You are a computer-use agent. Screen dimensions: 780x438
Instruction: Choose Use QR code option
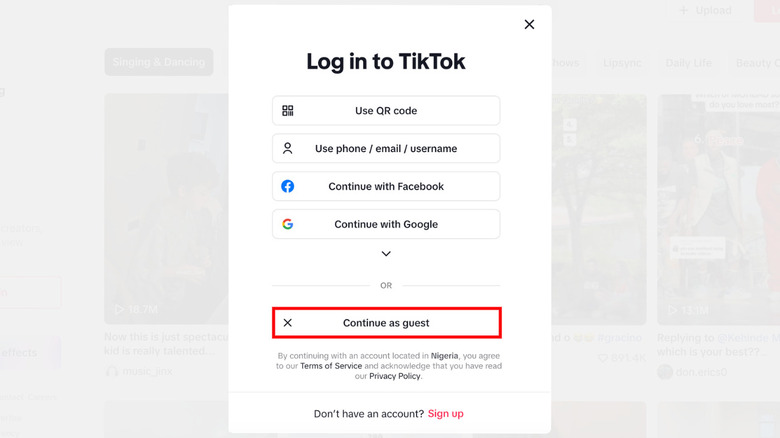(386, 110)
